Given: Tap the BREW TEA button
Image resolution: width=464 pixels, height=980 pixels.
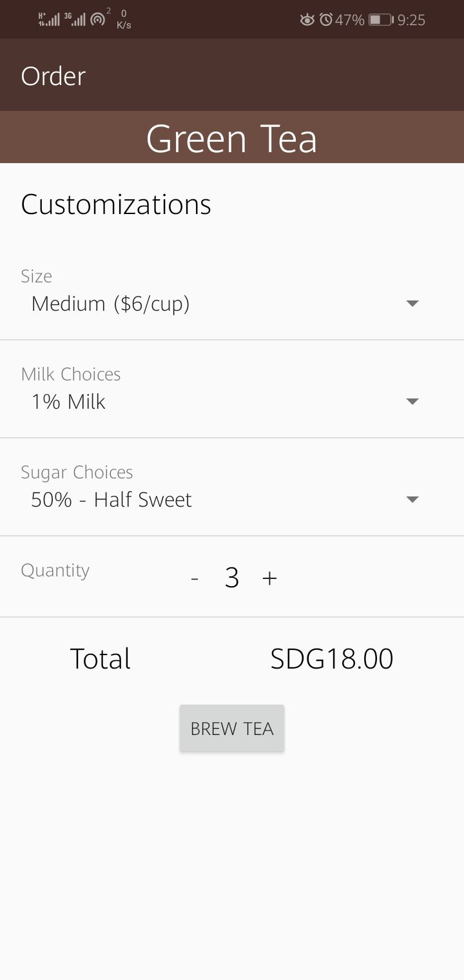Looking at the screenshot, I should pos(232,728).
